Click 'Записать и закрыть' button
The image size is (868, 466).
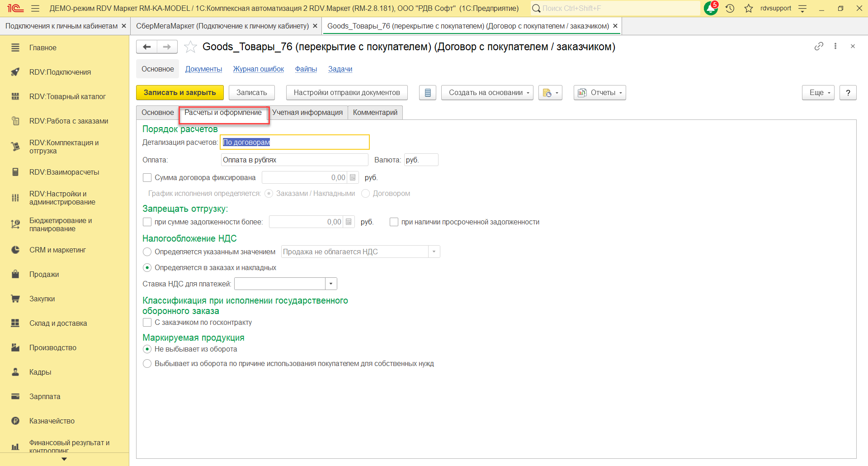point(179,93)
